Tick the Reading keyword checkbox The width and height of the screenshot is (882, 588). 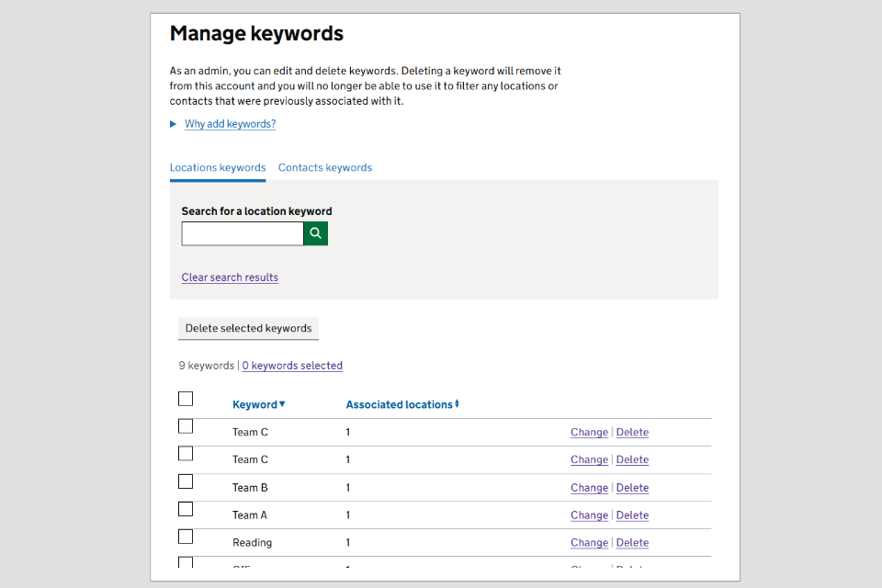[x=186, y=537]
